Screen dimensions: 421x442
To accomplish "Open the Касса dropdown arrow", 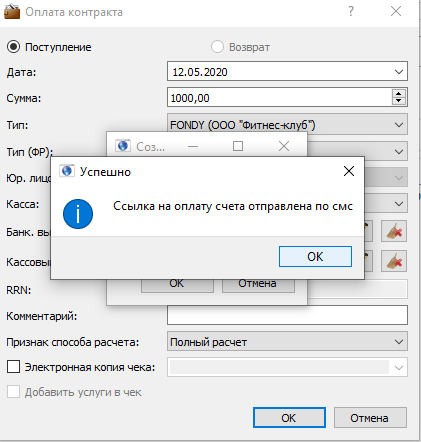I will 399,204.
